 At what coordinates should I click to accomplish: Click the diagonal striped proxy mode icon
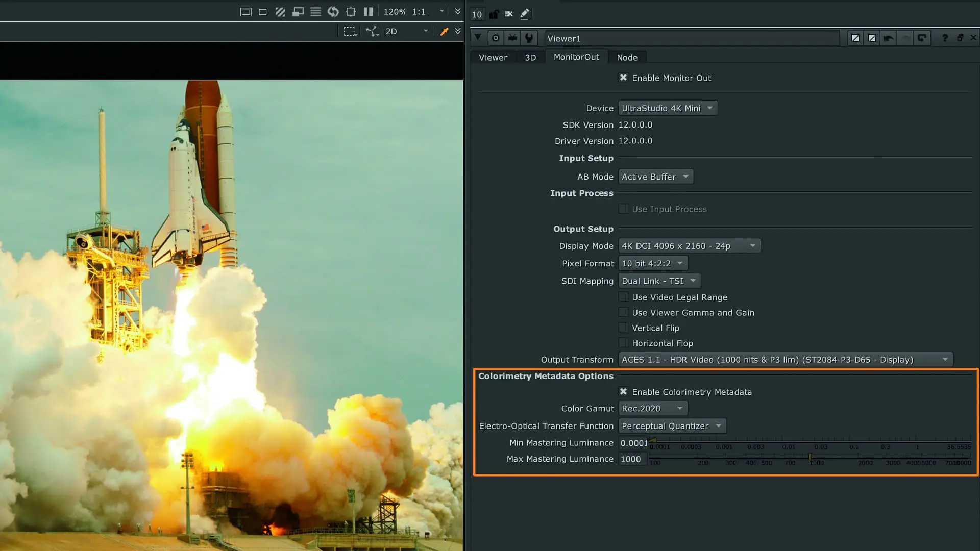pyautogui.click(x=280, y=12)
